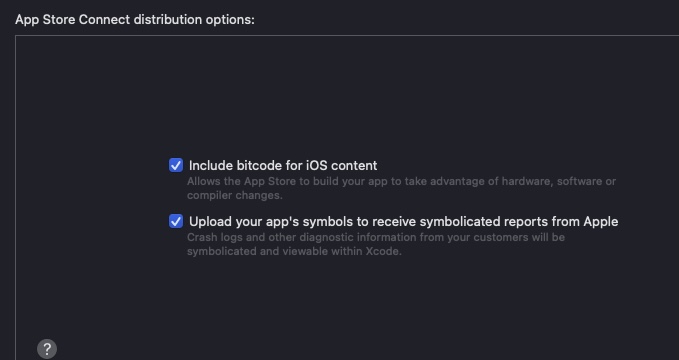
Task: Toggle the blue checkmark beside bitcode option
Action: (x=176, y=165)
